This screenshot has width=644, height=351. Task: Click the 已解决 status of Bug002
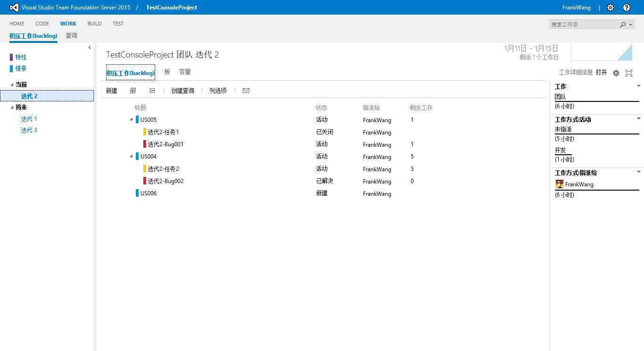point(325,181)
